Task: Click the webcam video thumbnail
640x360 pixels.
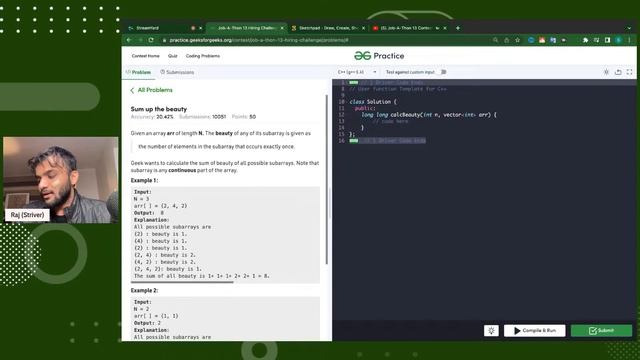Action: [61, 180]
